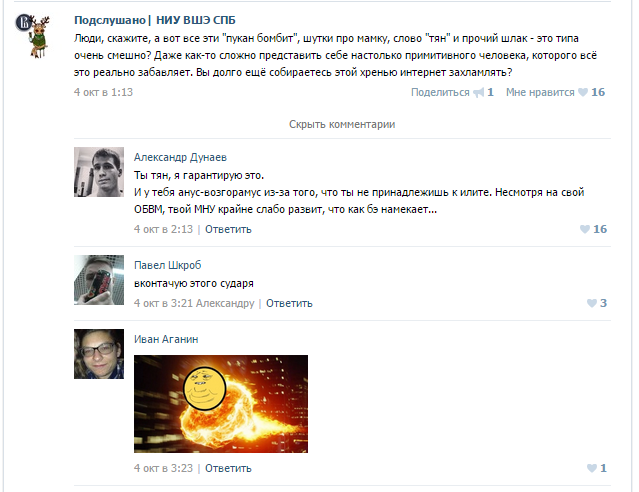Like Иван Аганин's comment heart
Image resolution: width=639 pixels, height=492 pixels.
(x=592, y=468)
